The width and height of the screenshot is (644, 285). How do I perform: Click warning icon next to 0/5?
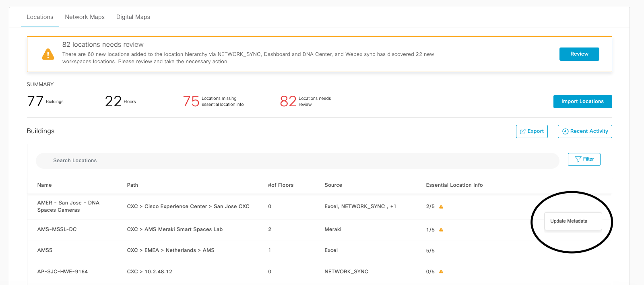(441, 272)
